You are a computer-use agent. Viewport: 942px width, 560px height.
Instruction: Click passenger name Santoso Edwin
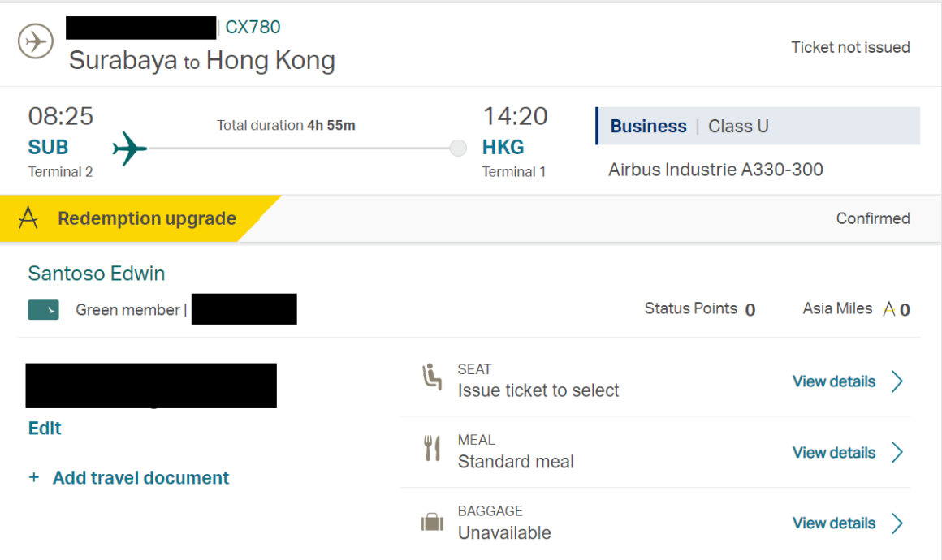[96, 274]
